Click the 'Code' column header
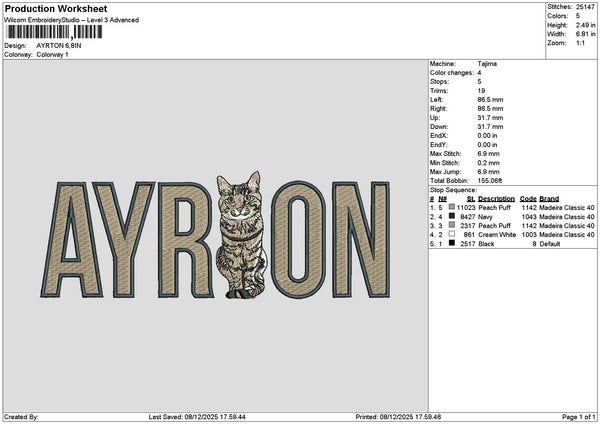Screen dimensions: 600x424 tap(528, 199)
